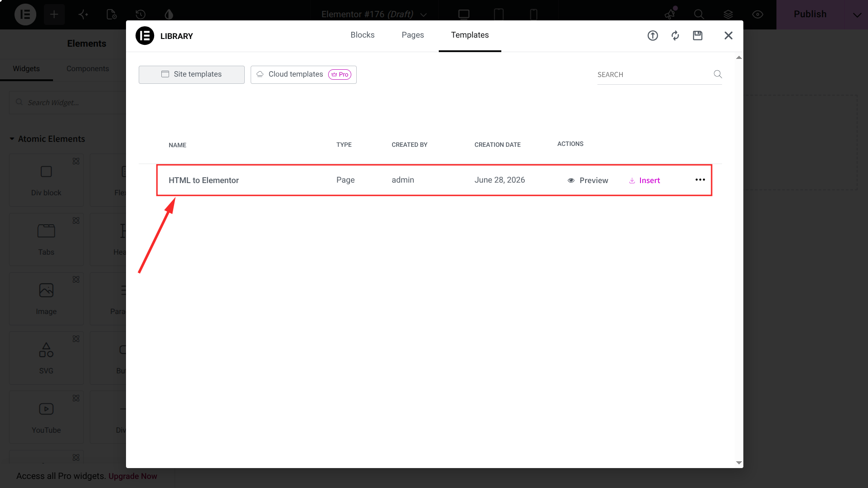Click the add element plus icon
This screenshot has height=488, width=868.
[x=54, y=14]
